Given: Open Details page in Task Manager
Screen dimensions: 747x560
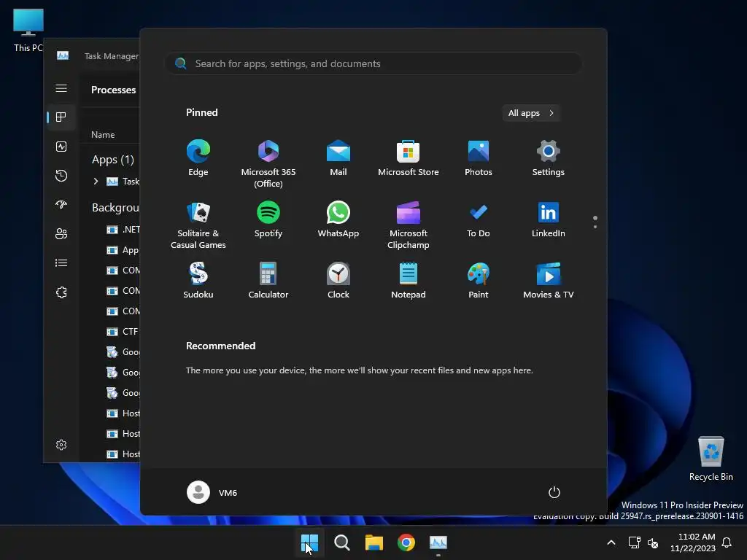Looking at the screenshot, I should [61, 262].
